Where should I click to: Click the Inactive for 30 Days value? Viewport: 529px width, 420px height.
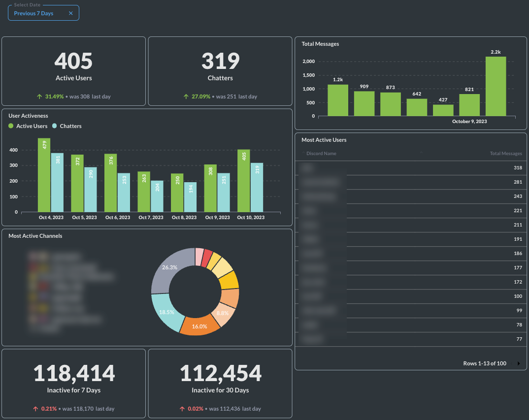[x=220, y=374]
